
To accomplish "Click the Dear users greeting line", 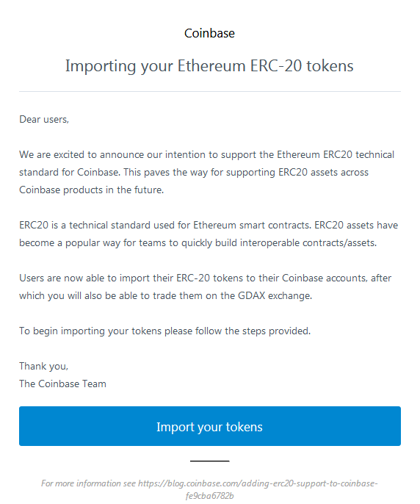I will [44, 120].
